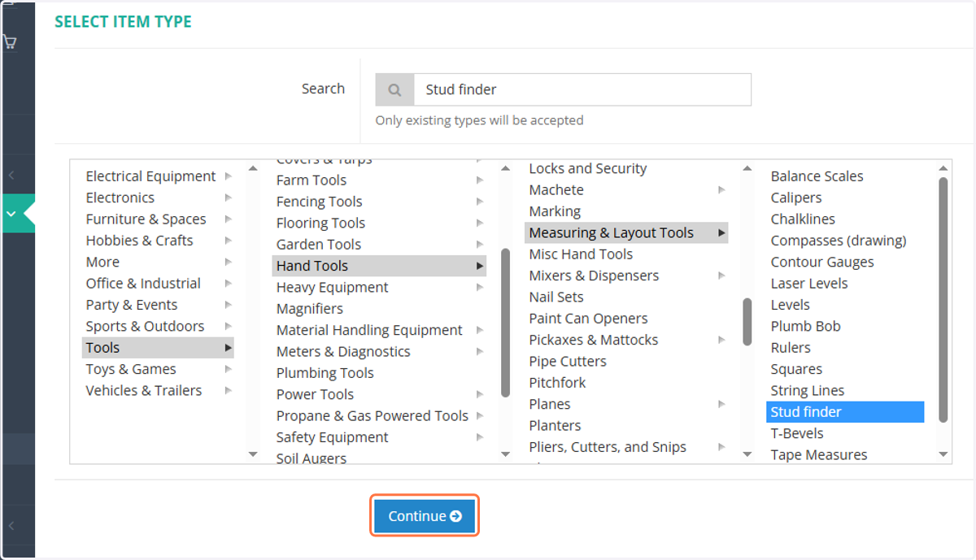Pick T-Bevels type
The width and height of the screenshot is (976, 560).
pos(797,434)
